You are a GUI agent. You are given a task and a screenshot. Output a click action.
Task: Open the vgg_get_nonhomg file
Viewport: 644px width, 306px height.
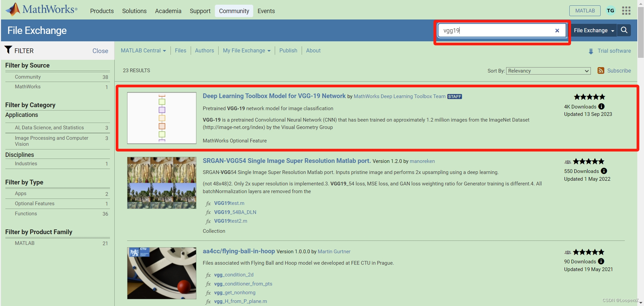[235, 293]
